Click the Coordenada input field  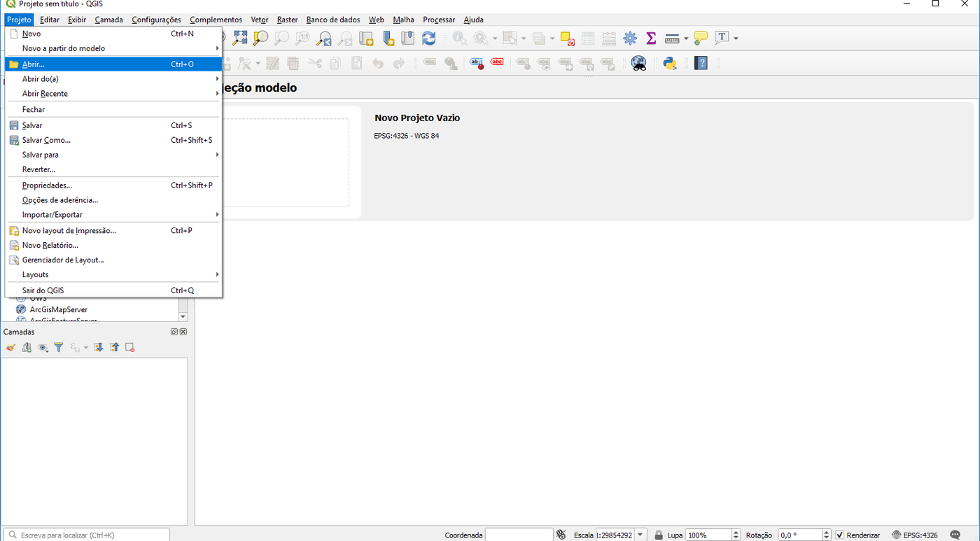click(519, 535)
